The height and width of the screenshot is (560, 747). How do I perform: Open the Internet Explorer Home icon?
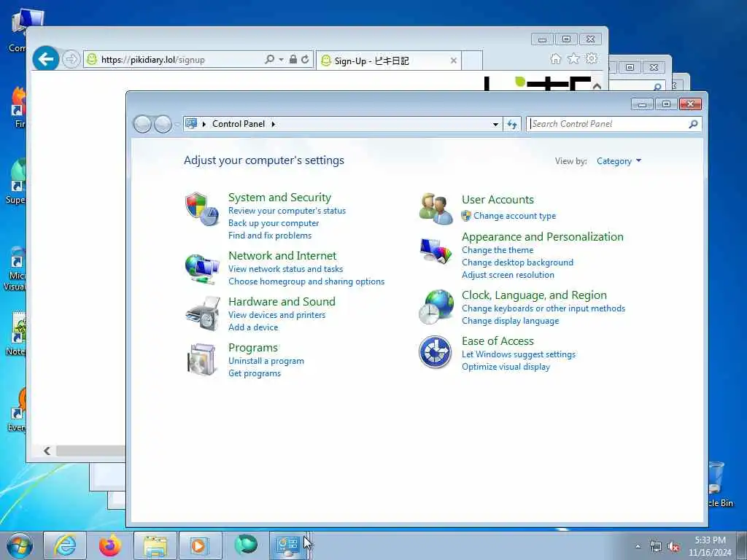click(555, 59)
